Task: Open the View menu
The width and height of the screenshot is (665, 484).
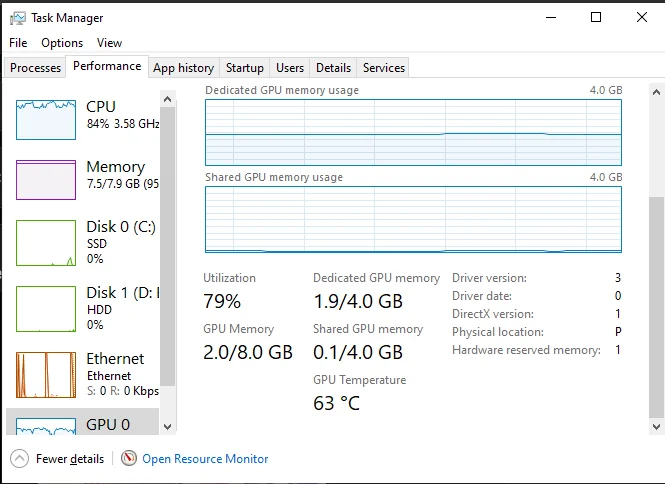Action: (109, 43)
